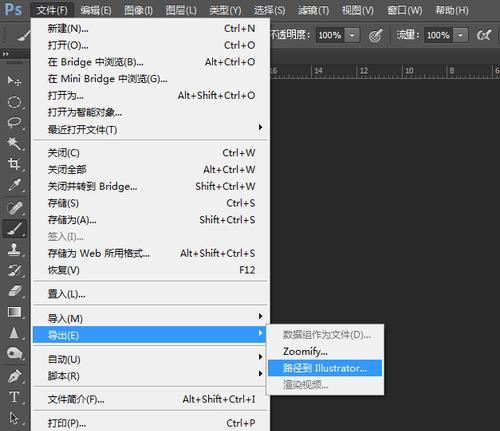Select the Brush tool in toolbox
This screenshot has height=431, width=500.
point(14,229)
